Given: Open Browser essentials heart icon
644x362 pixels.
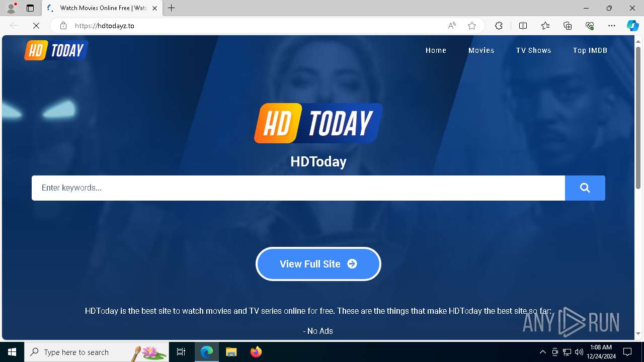Looking at the screenshot, I should coord(590,26).
